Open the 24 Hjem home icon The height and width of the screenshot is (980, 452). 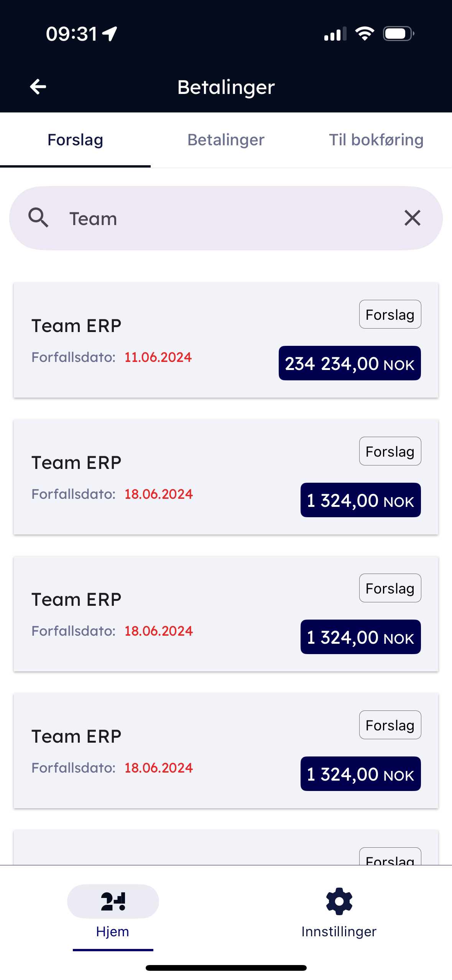click(113, 901)
